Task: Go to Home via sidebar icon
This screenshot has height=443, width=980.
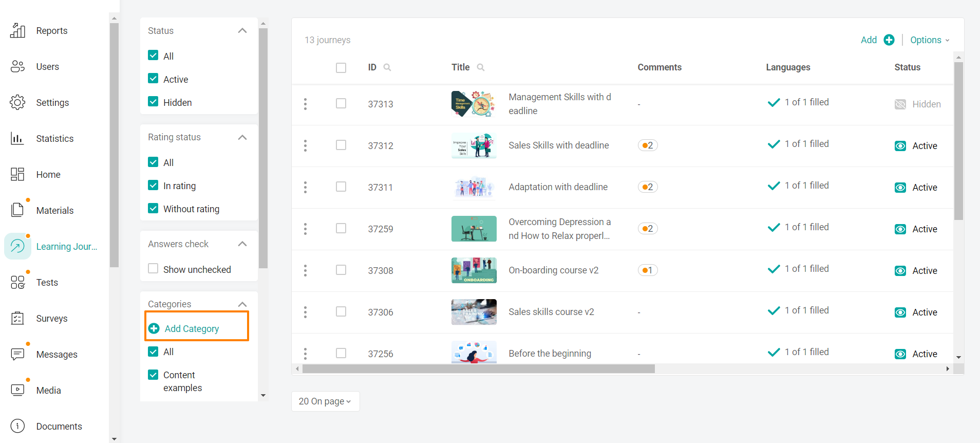Action: click(17, 175)
